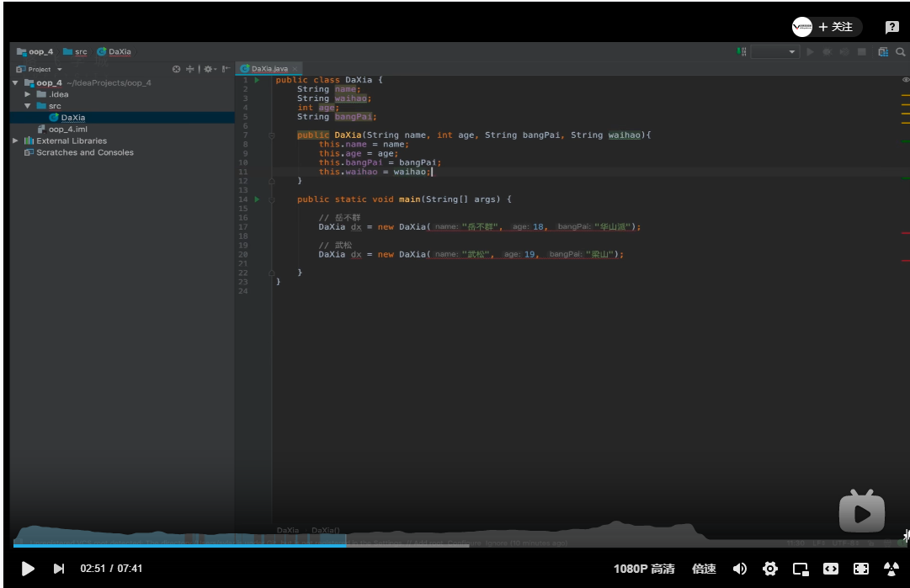The height and width of the screenshot is (588, 910).
Task: Expand External Libraries
Action: pyautogui.click(x=15, y=141)
